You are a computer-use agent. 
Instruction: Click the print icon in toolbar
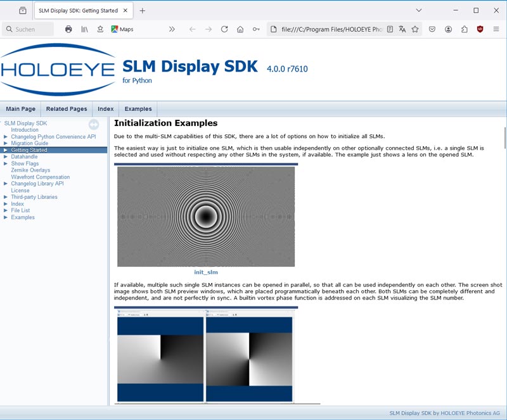(x=68, y=29)
